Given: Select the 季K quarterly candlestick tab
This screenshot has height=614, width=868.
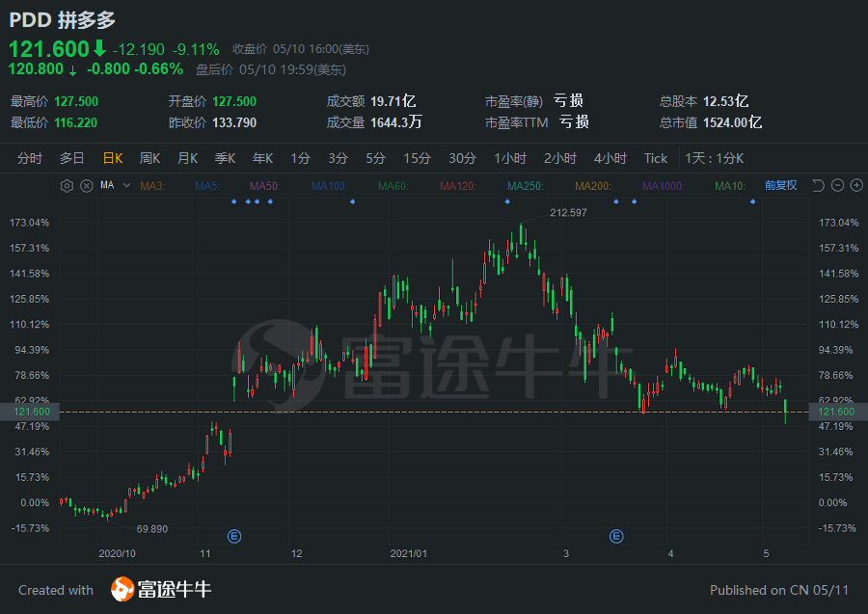Looking at the screenshot, I should [x=226, y=159].
